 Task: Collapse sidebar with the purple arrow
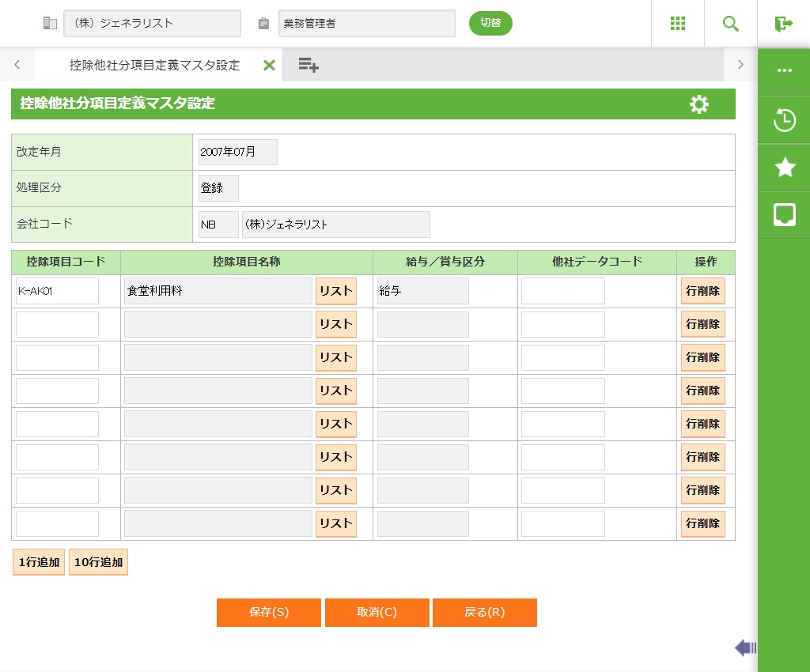coord(744,648)
